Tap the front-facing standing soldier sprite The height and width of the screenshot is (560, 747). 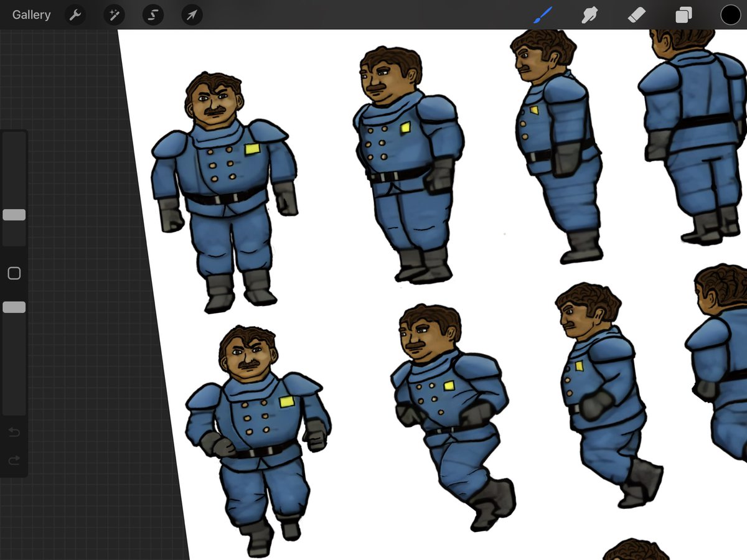224,180
